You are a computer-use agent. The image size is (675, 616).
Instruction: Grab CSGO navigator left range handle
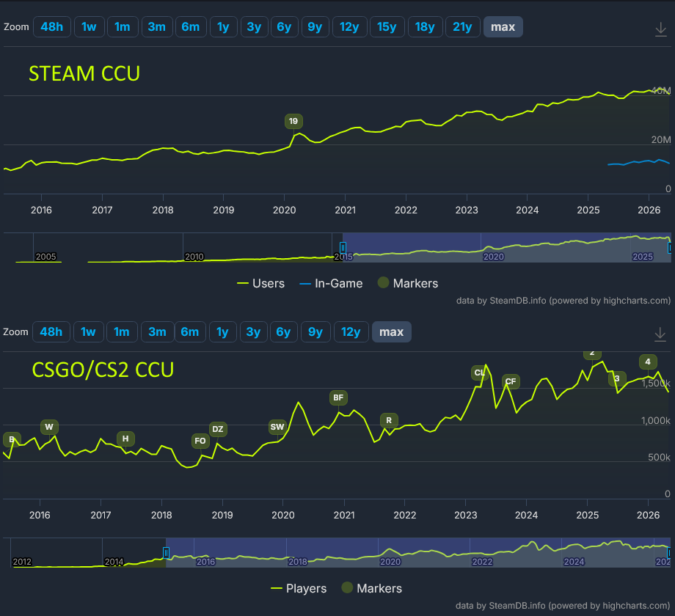(166, 553)
